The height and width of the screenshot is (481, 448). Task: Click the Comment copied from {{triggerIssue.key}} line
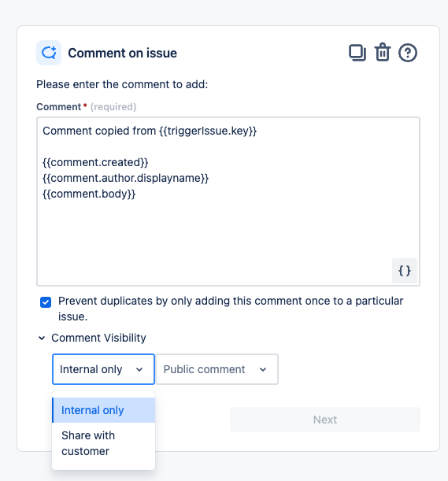pyautogui.click(x=150, y=131)
